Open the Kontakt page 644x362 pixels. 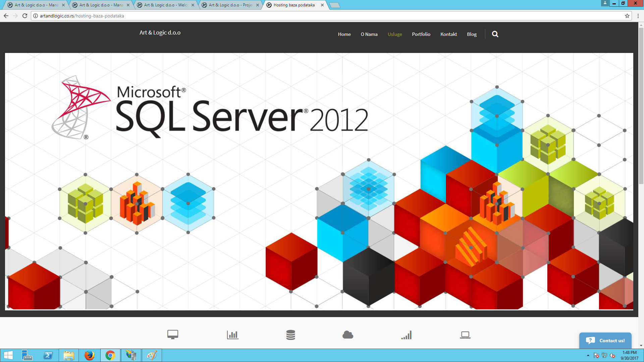coord(448,34)
